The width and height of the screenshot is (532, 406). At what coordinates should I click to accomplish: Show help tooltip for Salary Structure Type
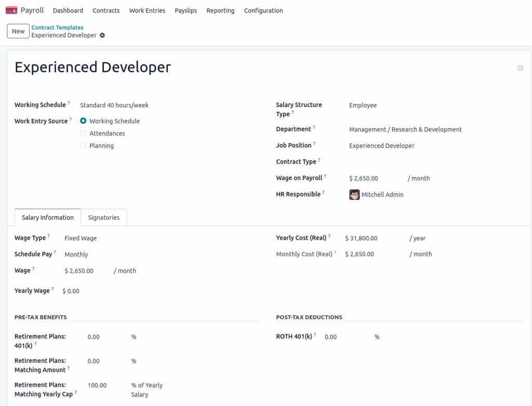292,112
